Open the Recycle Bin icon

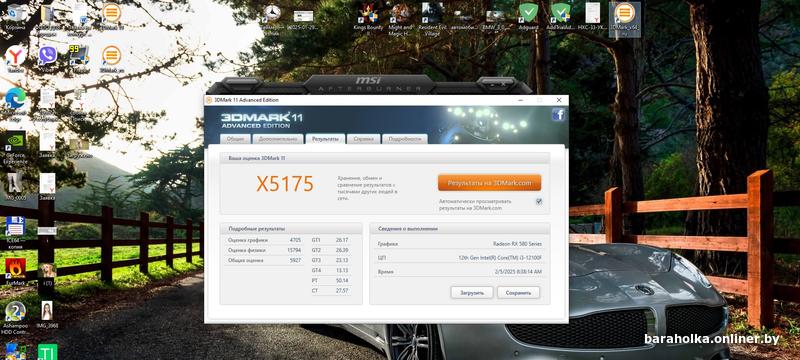tap(15, 16)
